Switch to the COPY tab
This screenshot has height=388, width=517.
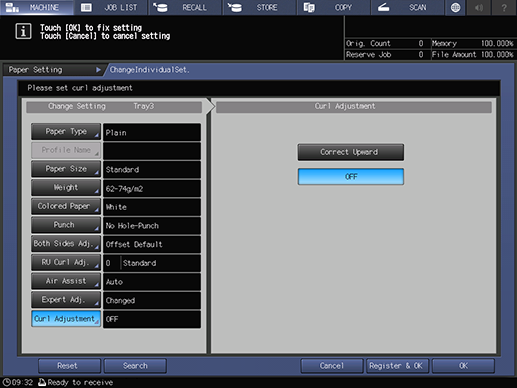coord(334,7)
